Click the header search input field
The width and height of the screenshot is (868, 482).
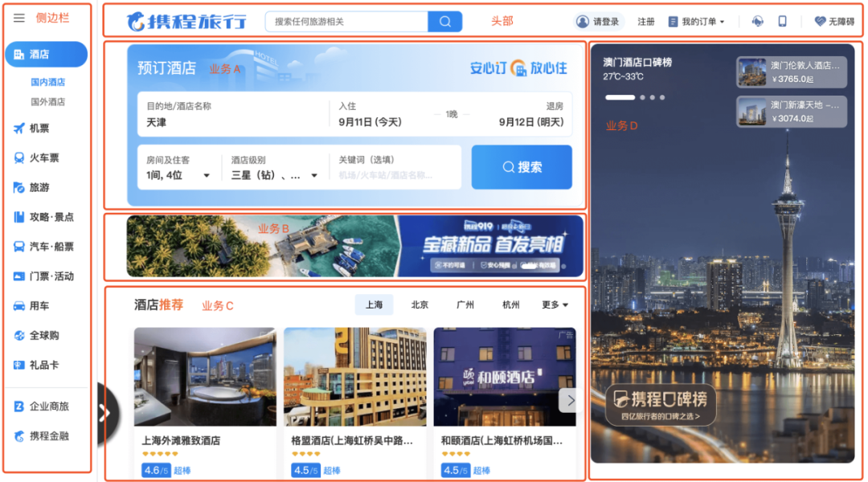[347, 22]
